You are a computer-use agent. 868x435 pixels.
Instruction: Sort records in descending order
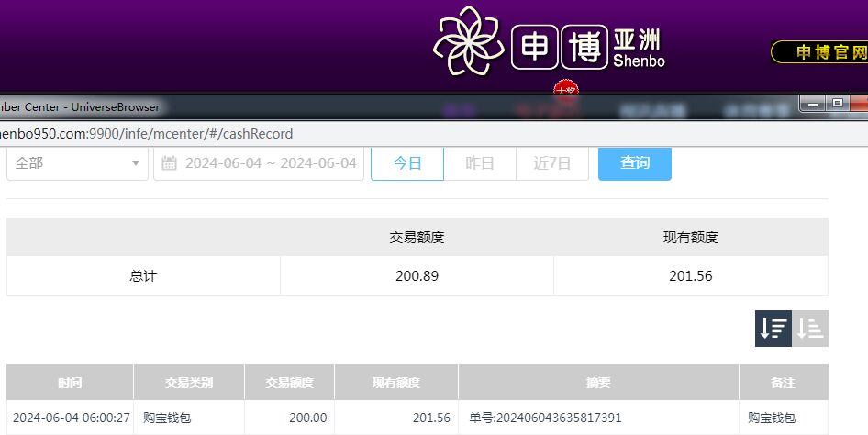773,329
